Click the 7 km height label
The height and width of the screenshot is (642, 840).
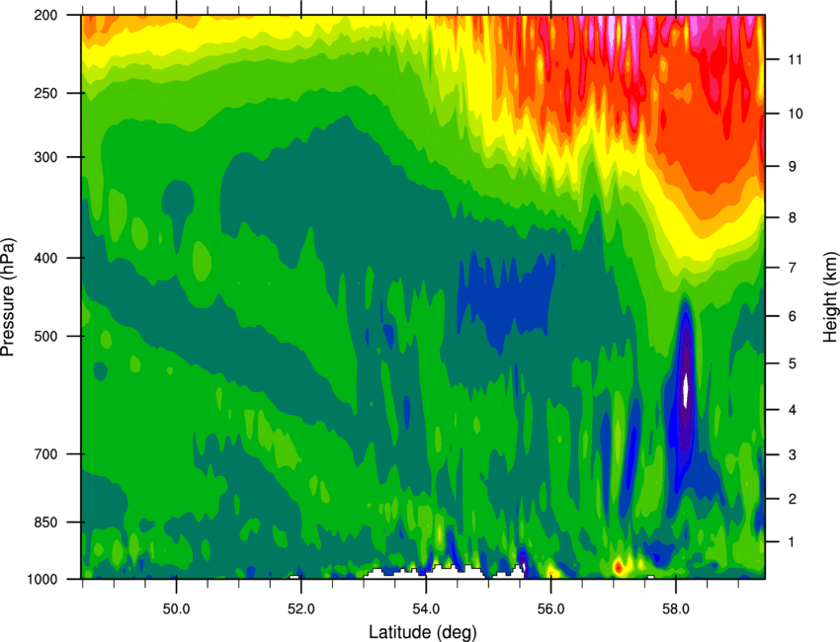point(792,268)
